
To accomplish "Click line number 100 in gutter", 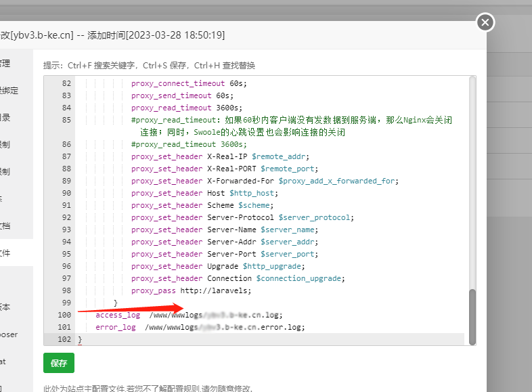I will click(64, 315).
